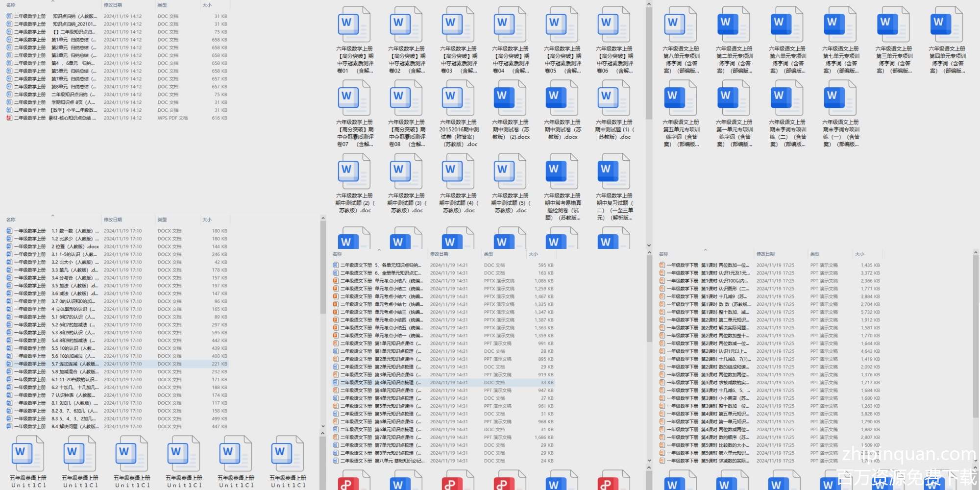Click the 期末字词专项训练(二) Word icon
The width and height of the screenshot is (980, 490).
(786, 98)
